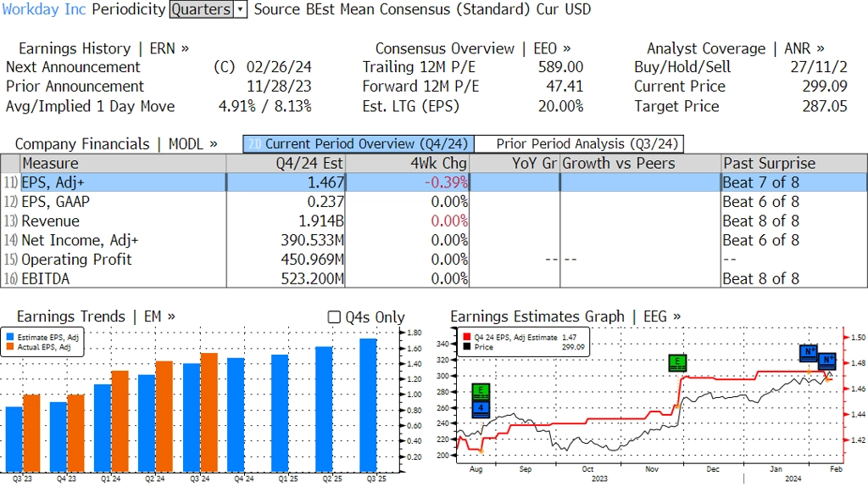Viewport: 868px width, 487px height.
Task: Click the YoY Gr column header
Action: coord(515,164)
